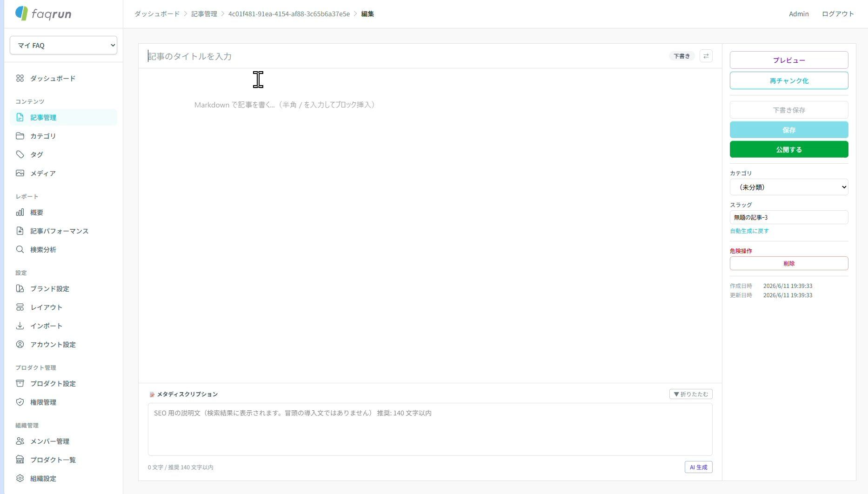Open ブランド設定 menu item
Image resolution: width=868 pixels, height=494 pixels.
pyautogui.click(x=63, y=288)
